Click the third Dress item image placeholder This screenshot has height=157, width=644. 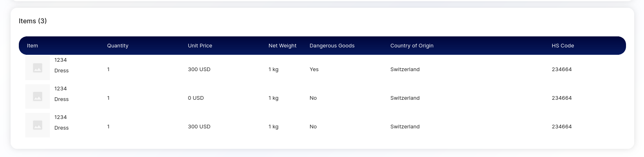point(38,125)
